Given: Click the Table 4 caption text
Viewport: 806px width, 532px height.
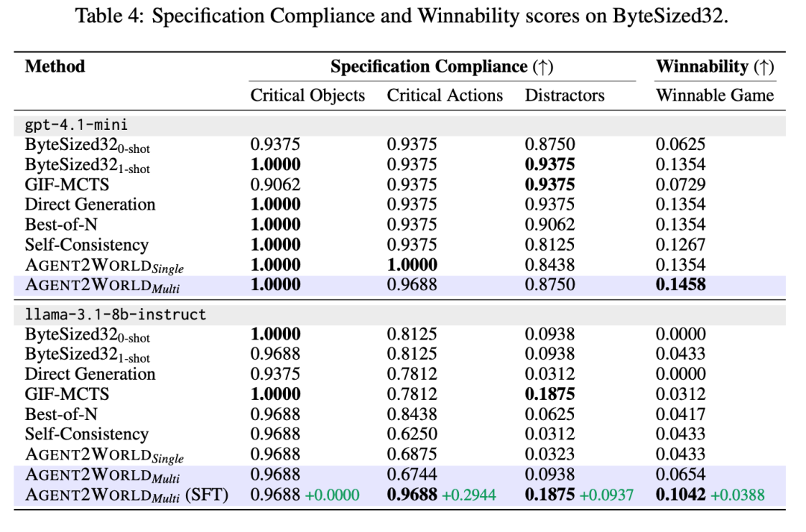Looking at the screenshot, I should click(x=402, y=17).
